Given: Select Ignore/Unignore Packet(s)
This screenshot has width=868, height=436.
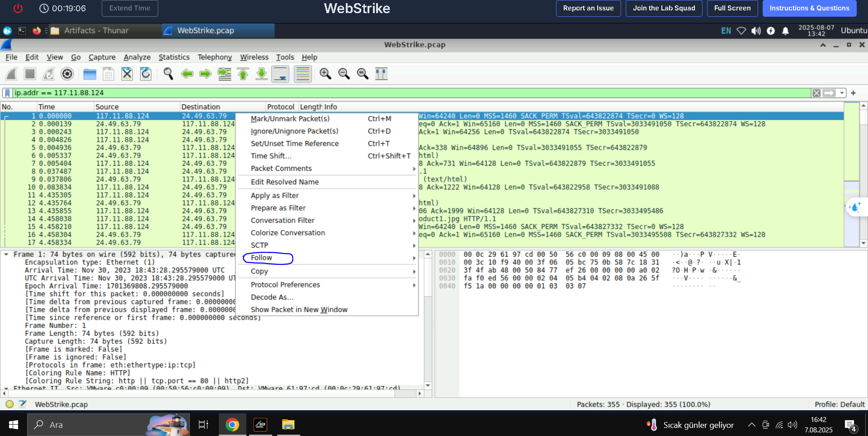Looking at the screenshot, I should [x=328, y=131].
